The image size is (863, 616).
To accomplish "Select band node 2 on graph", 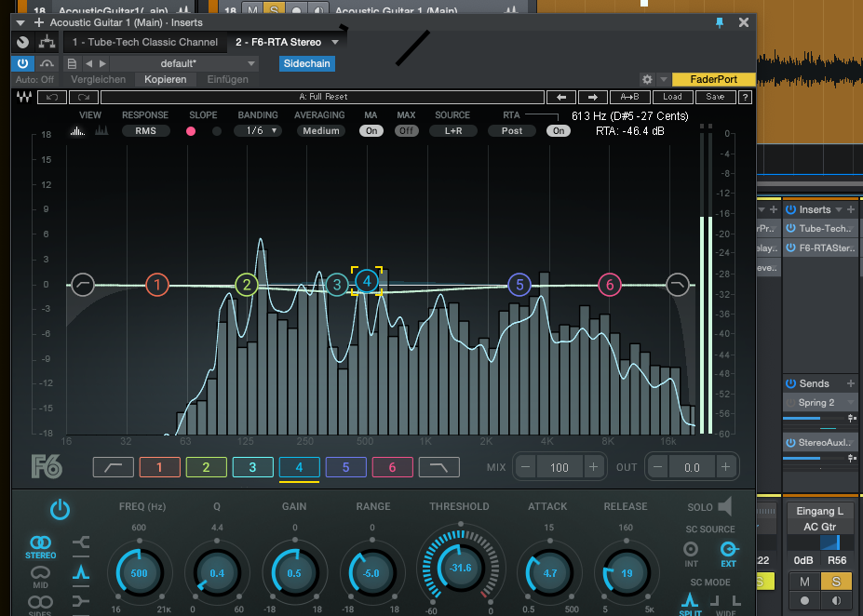I will [x=247, y=285].
